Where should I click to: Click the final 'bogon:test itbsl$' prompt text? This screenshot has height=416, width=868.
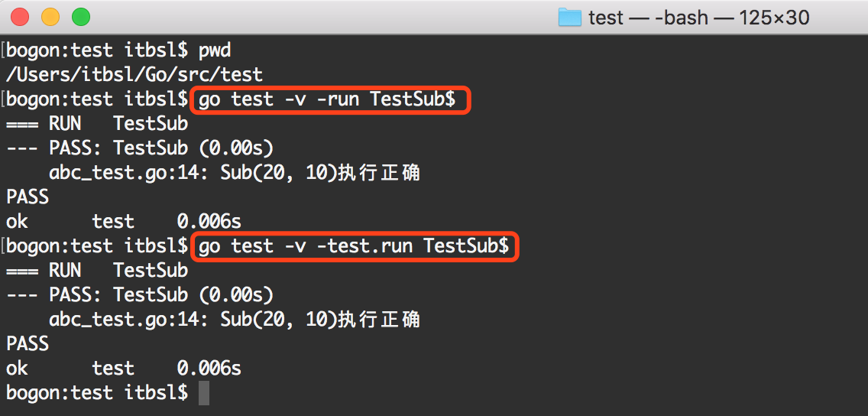coord(97,393)
